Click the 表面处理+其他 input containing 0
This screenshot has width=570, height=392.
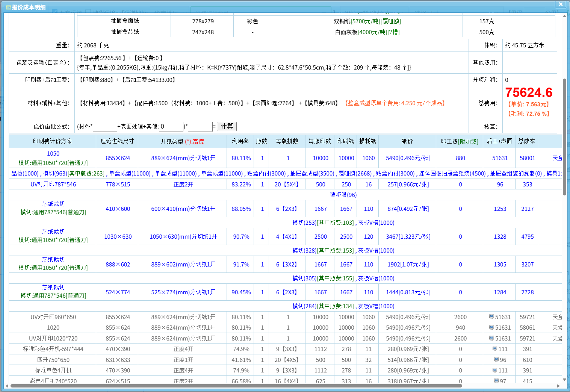[x=171, y=127]
